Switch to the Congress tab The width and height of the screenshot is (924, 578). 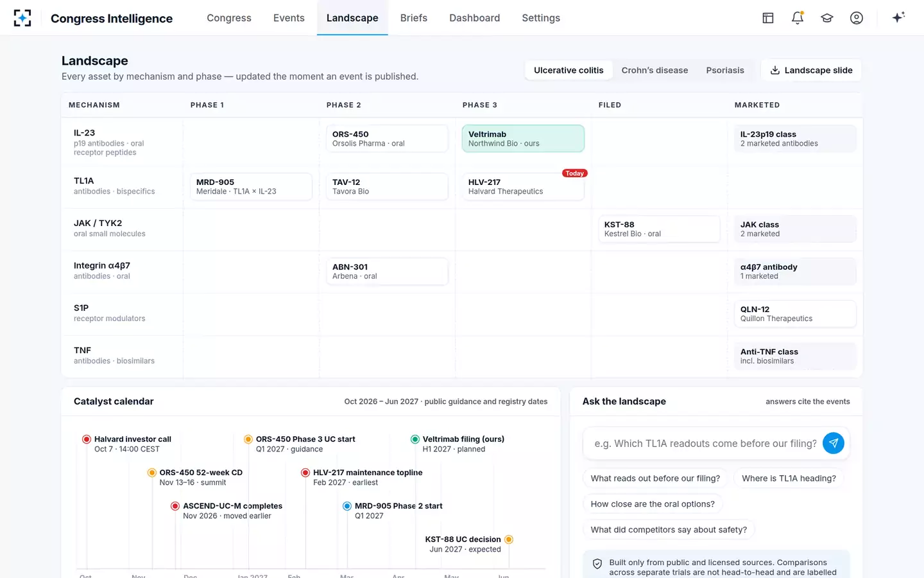(229, 18)
